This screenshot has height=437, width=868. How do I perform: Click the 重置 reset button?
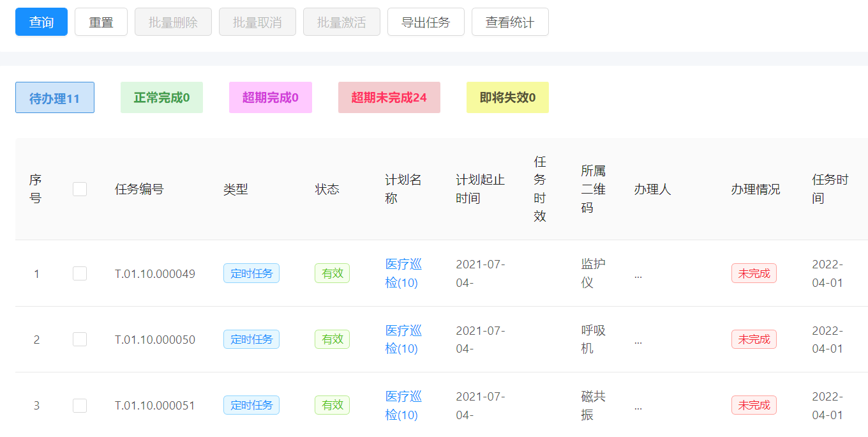(x=101, y=21)
